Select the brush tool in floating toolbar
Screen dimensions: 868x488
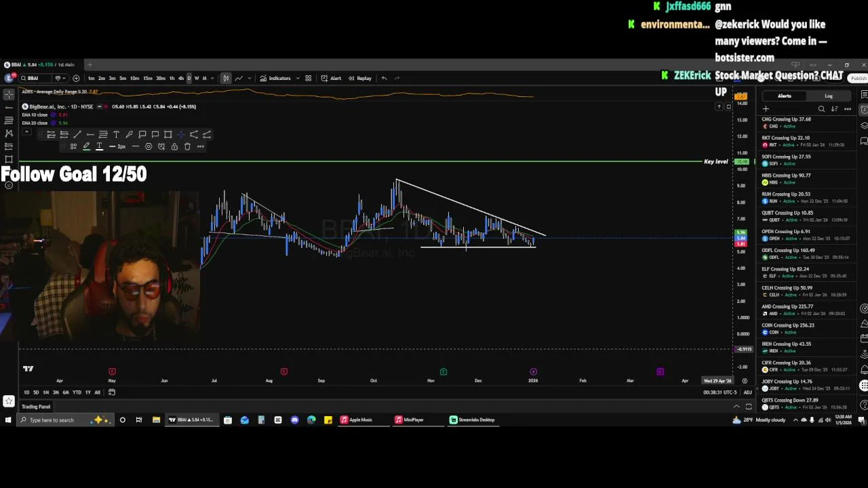[x=129, y=134]
